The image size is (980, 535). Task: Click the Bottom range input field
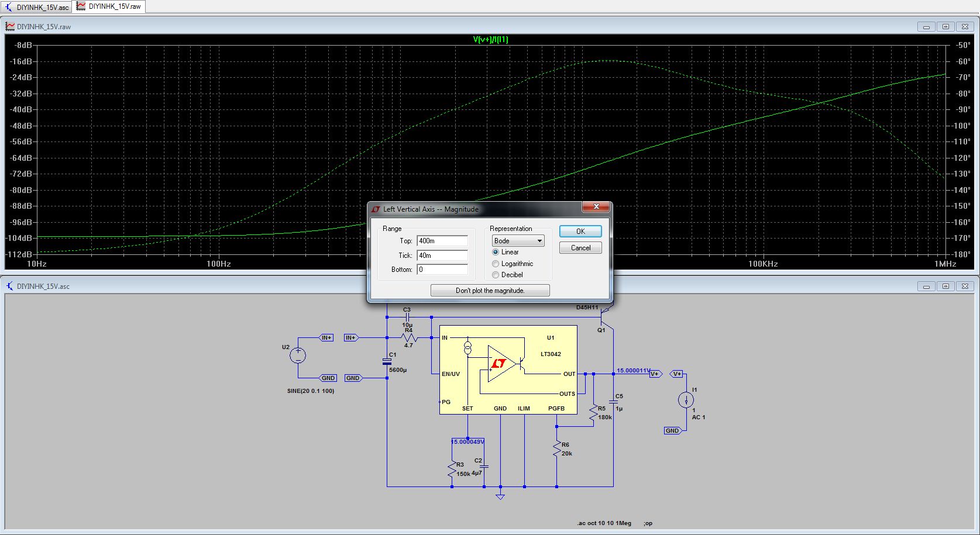[x=442, y=270]
